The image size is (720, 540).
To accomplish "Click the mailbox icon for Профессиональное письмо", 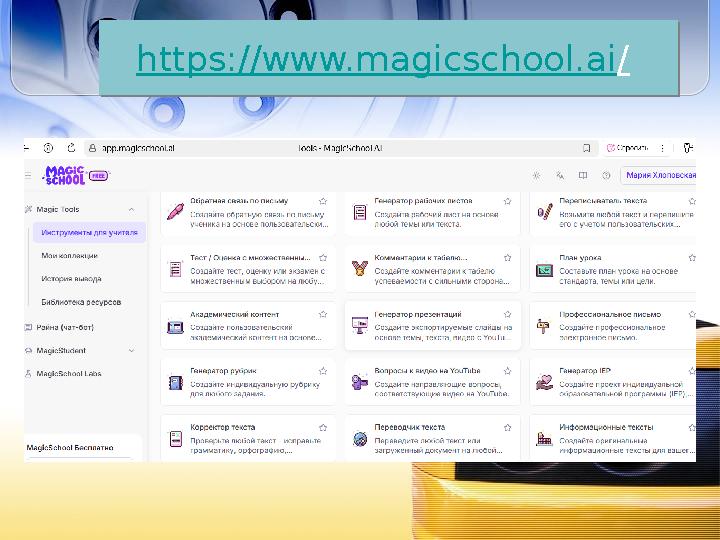I will coord(543,326).
